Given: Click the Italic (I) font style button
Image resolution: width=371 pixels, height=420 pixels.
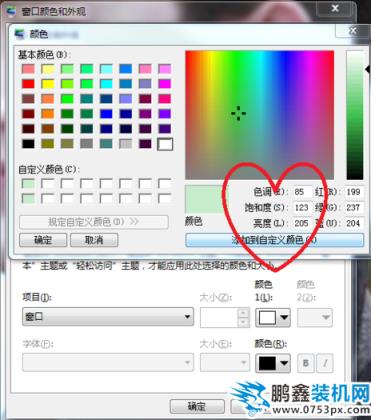Looking at the screenshot, I should click(x=325, y=363).
